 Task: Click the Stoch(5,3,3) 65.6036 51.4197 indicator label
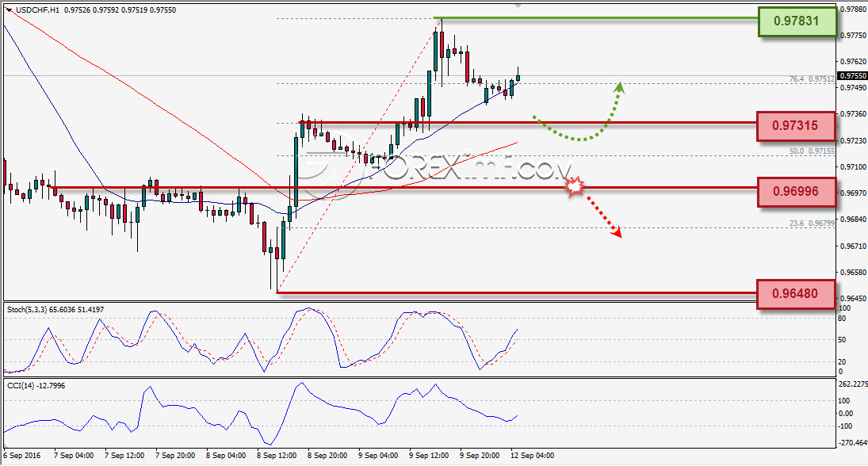pos(55,310)
